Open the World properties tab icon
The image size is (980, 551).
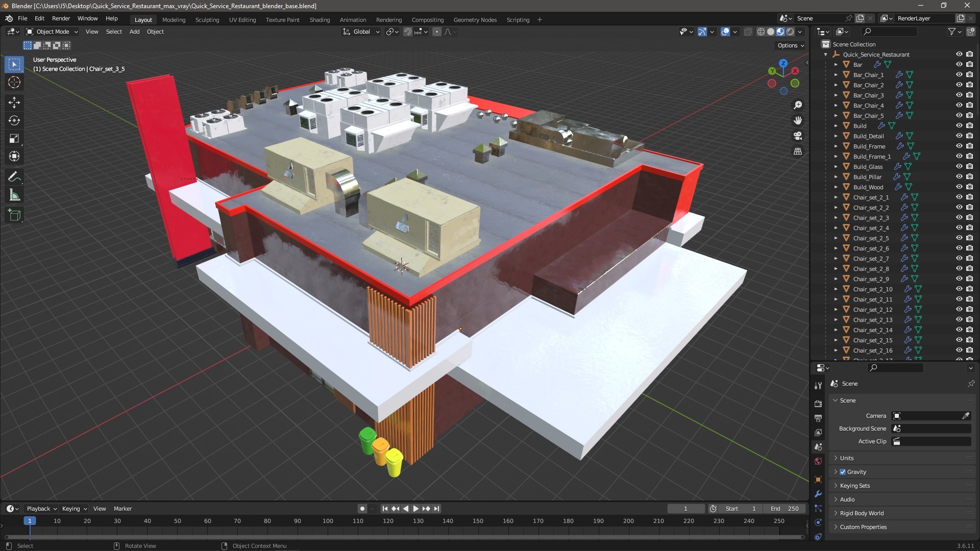818,461
